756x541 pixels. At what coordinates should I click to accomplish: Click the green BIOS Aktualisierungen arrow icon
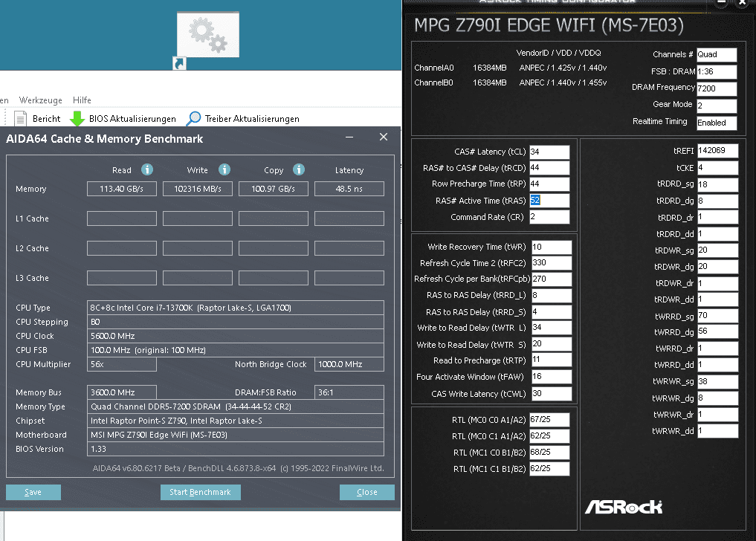point(77,119)
